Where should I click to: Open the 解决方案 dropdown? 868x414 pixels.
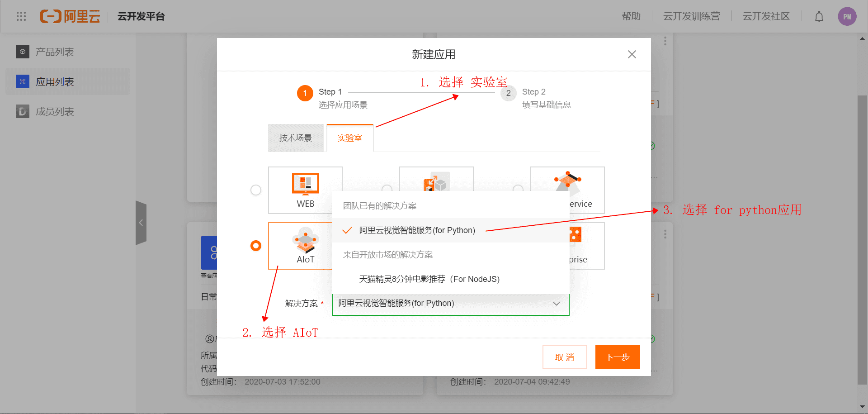click(451, 304)
